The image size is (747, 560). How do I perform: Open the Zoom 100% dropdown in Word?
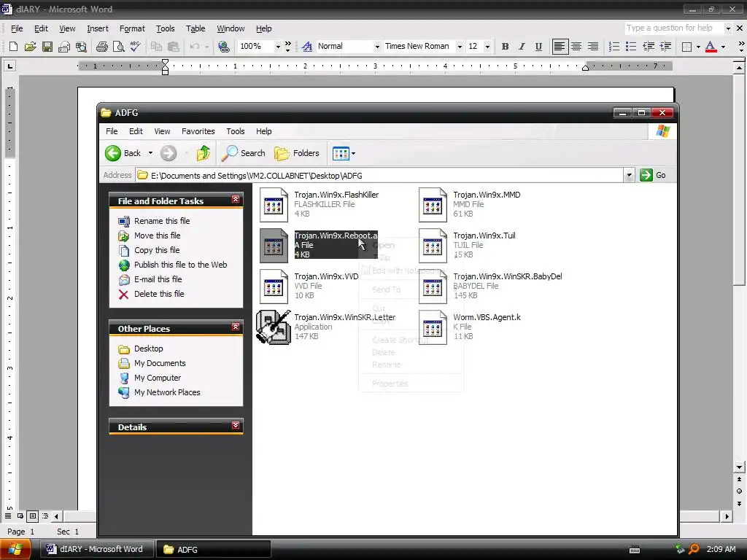[x=278, y=47]
